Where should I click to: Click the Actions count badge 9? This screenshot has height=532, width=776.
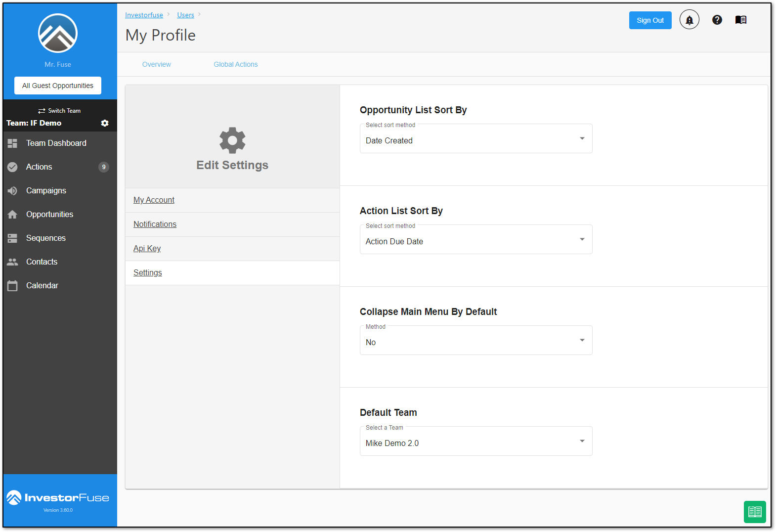coord(104,167)
